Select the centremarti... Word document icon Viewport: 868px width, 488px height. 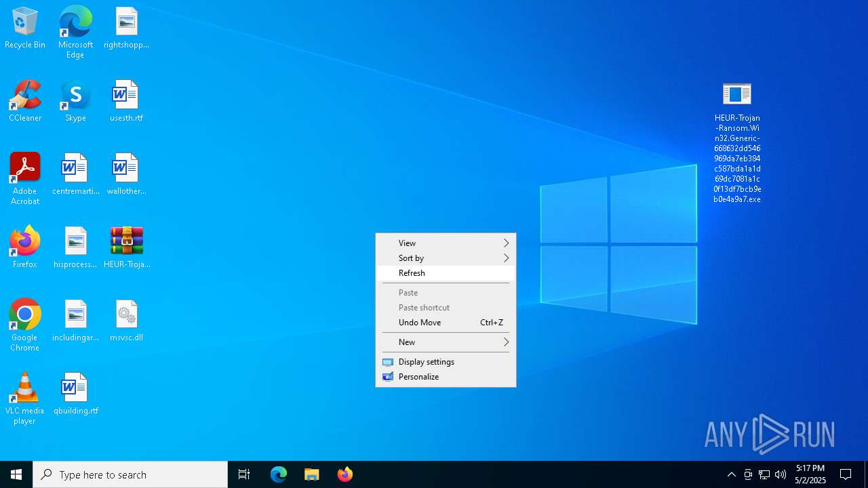[75, 175]
